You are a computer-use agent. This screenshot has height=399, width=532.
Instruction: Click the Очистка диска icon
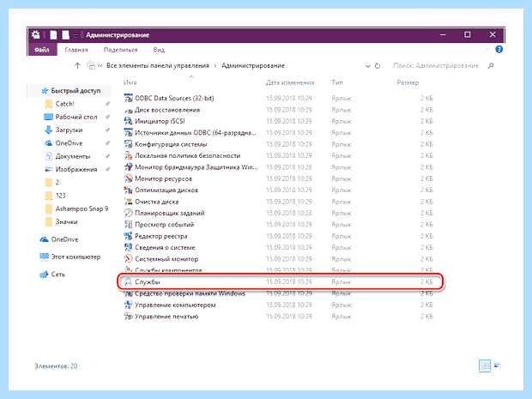[128, 202]
